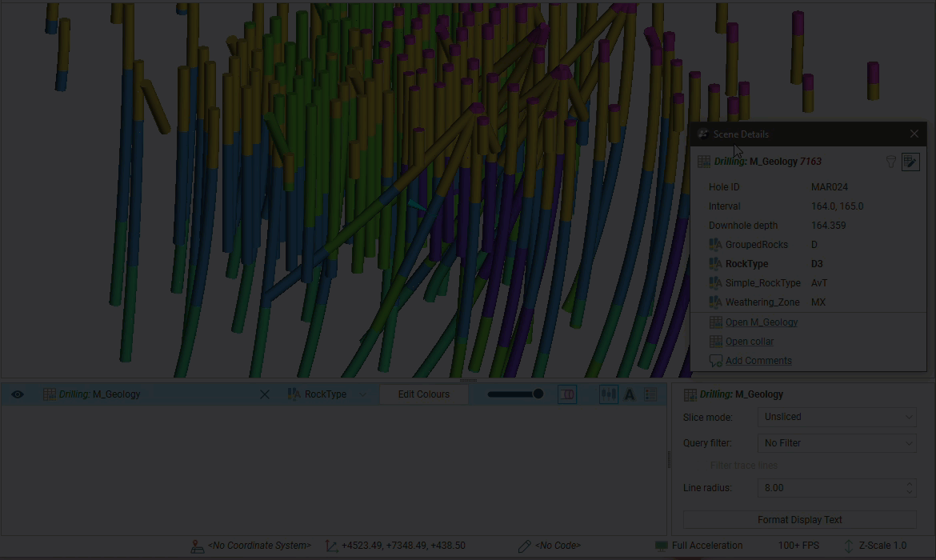Click the comment bubble icon beside Add Comments
The width and height of the screenshot is (936, 560).
click(716, 361)
